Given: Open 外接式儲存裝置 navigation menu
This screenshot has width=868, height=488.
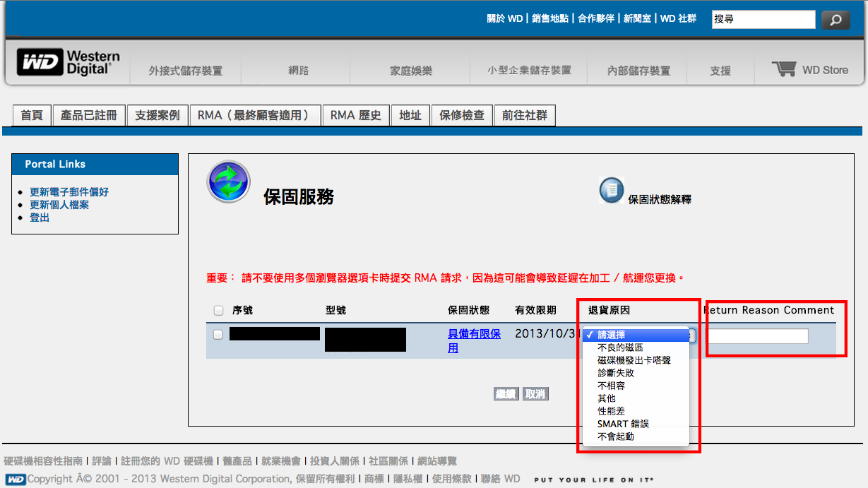Looking at the screenshot, I should [186, 71].
